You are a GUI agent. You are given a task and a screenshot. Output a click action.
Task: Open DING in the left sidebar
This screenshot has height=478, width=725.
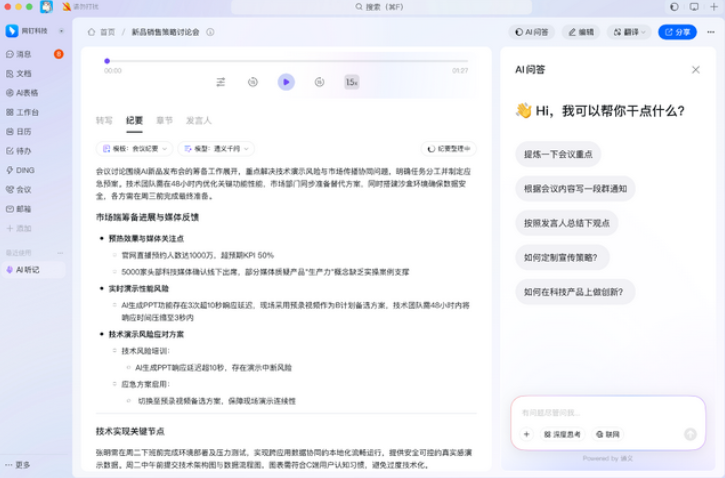point(25,170)
